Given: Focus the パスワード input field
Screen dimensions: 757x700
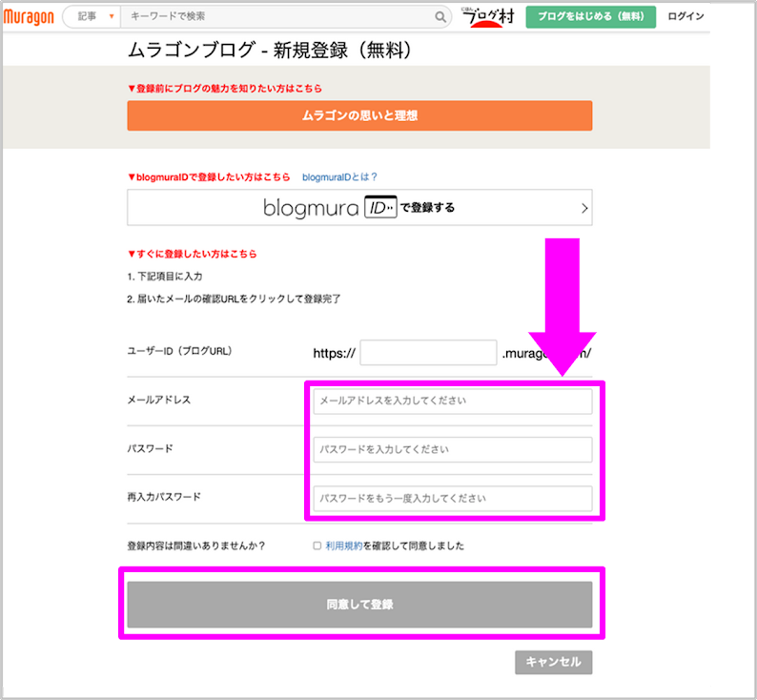Looking at the screenshot, I should tap(452, 449).
